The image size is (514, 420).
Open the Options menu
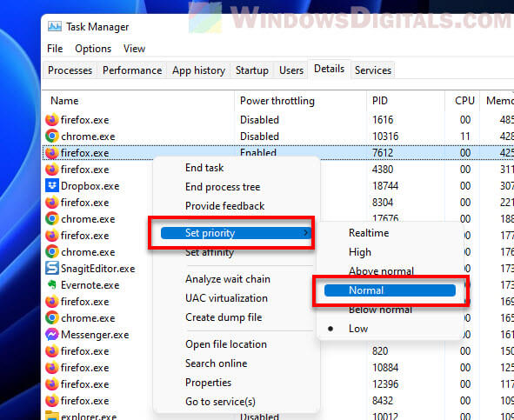(x=93, y=49)
